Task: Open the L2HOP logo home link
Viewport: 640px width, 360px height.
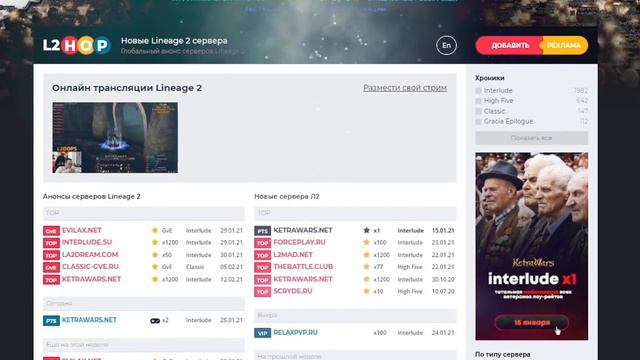Action: coord(77,45)
